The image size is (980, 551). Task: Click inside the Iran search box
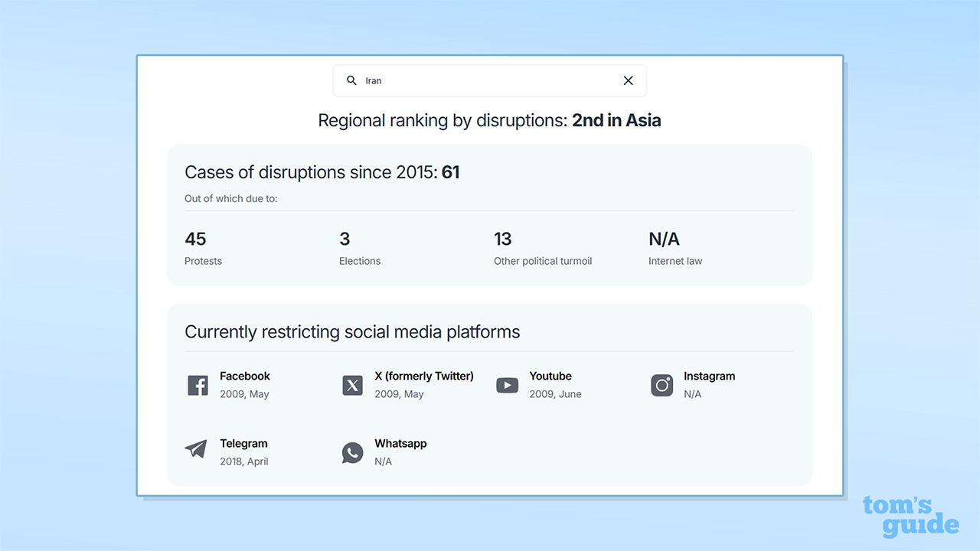(490, 80)
